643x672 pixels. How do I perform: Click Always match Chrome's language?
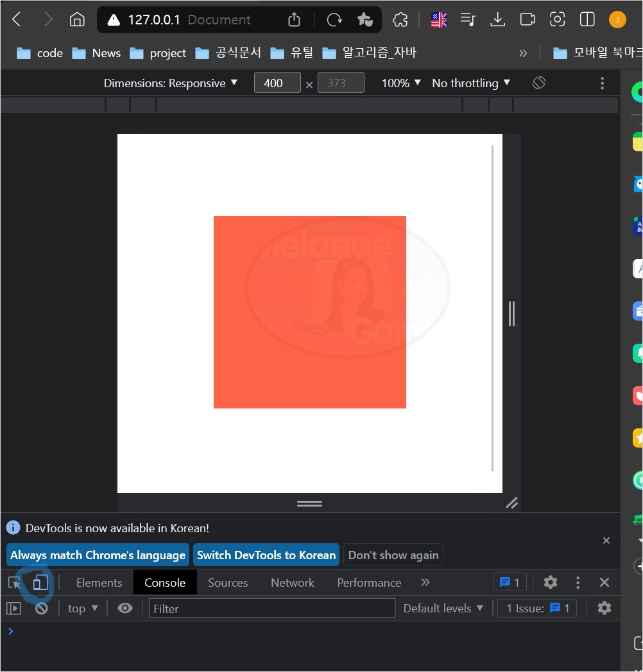[x=98, y=555]
